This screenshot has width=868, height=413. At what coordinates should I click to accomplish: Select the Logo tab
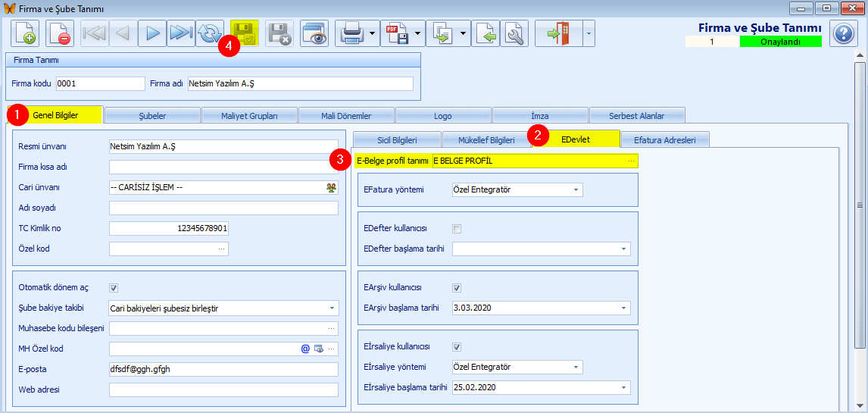click(x=443, y=116)
